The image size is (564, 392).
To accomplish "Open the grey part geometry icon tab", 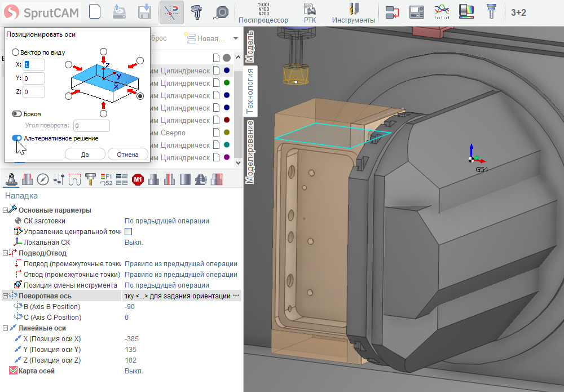I will (x=153, y=179).
